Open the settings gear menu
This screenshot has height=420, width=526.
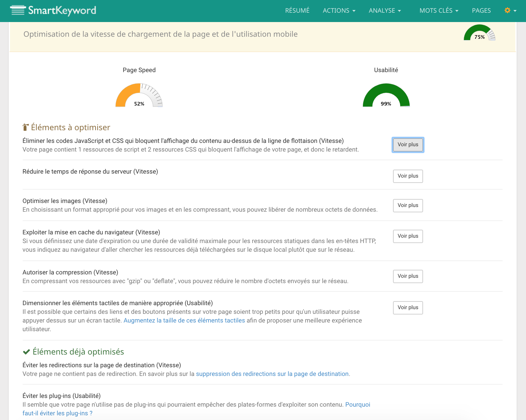click(510, 10)
